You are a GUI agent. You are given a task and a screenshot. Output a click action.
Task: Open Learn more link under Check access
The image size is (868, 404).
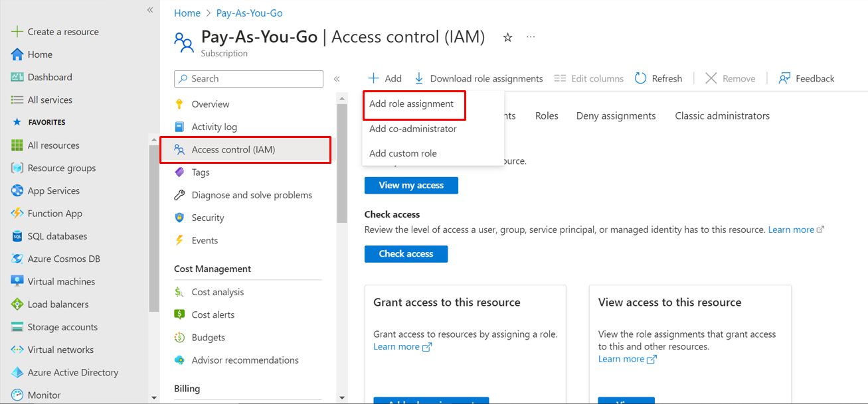[x=796, y=230]
